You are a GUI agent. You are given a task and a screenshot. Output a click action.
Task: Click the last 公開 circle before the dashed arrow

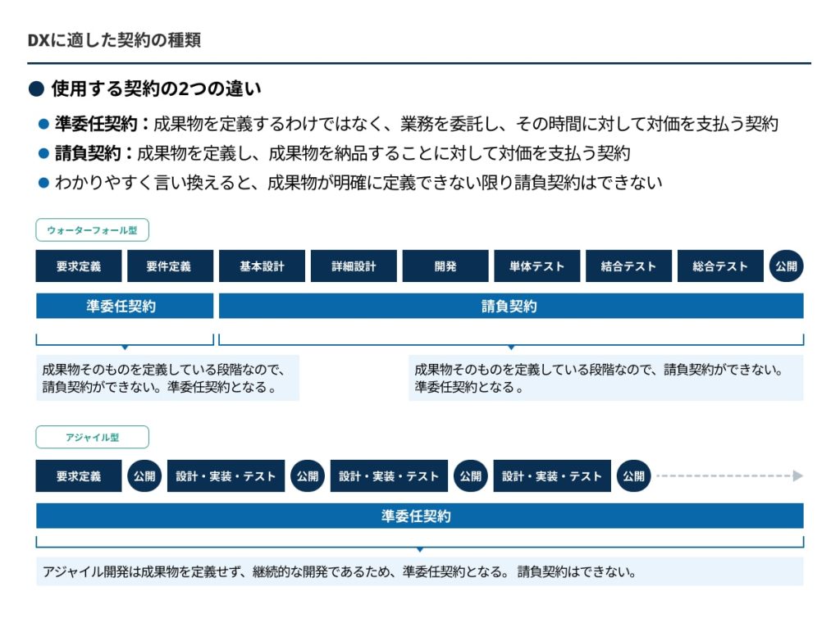click(x=633, y=476)
